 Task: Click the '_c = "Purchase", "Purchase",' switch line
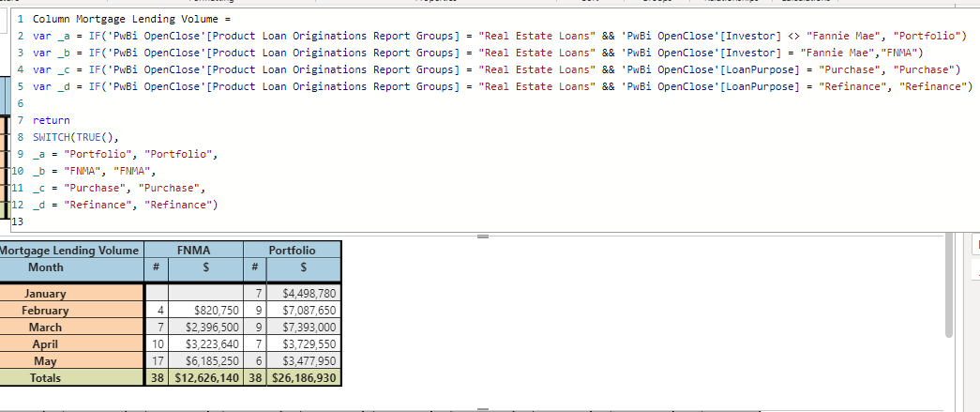[x=119, y=189]
